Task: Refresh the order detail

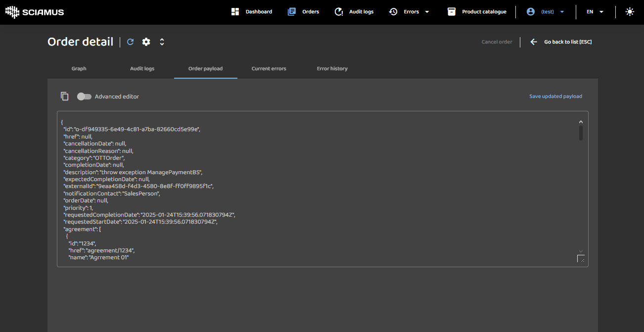Action: (131, 42)
